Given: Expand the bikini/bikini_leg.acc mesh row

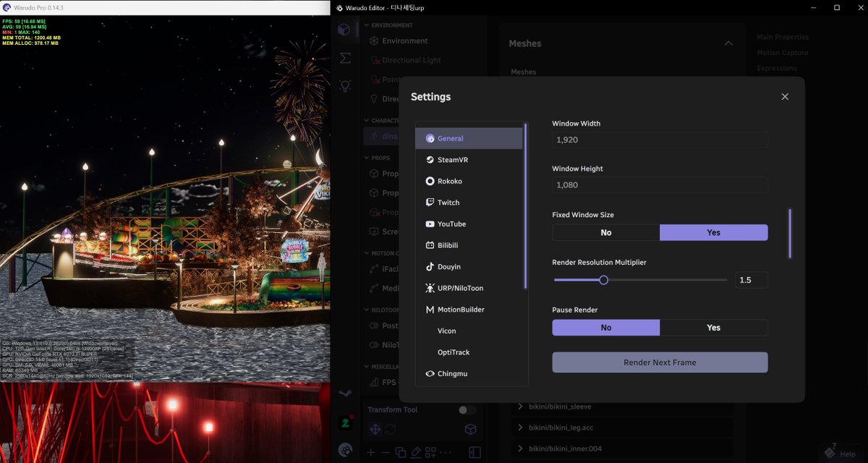Looking at the screenshot, I should pos(622,428).
